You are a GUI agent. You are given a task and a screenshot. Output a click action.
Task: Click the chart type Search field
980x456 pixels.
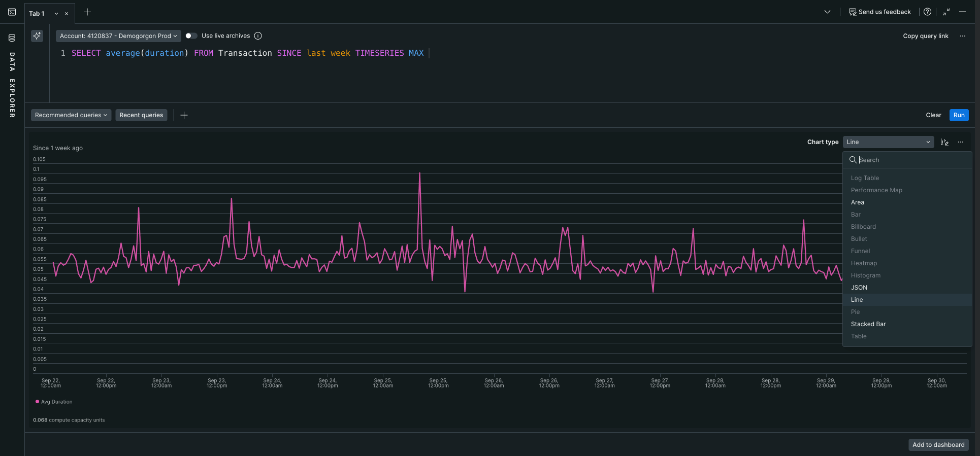909,160
